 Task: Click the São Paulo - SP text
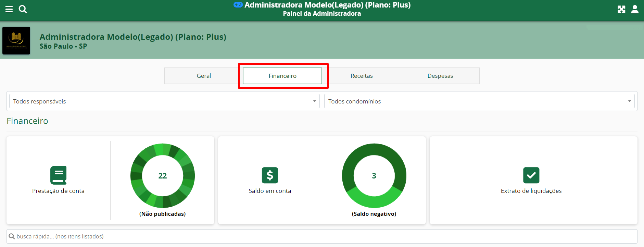63,46
